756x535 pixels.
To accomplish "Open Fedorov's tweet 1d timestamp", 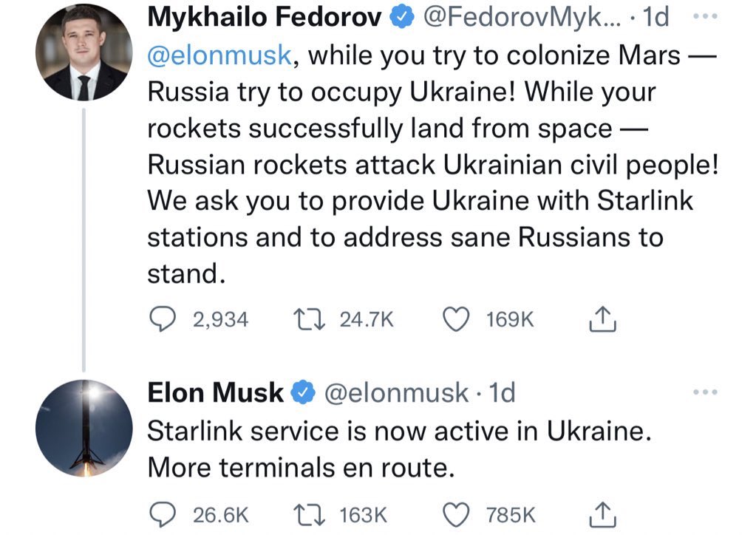I will click(655, 18).
